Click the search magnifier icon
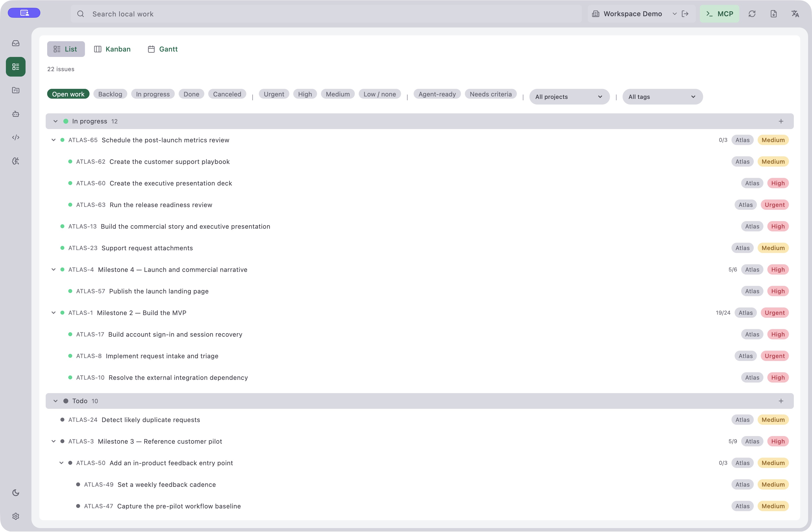 81,14
